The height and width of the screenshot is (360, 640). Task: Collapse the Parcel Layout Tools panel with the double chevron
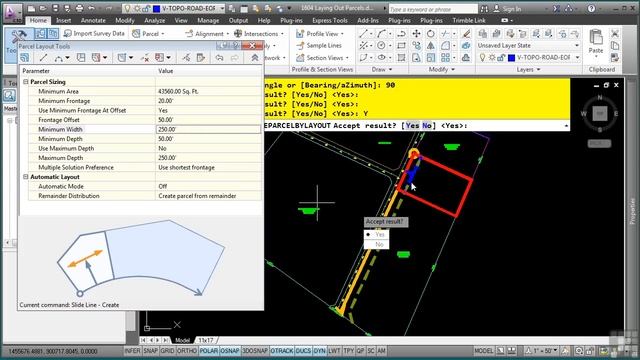tap(255, 58)
